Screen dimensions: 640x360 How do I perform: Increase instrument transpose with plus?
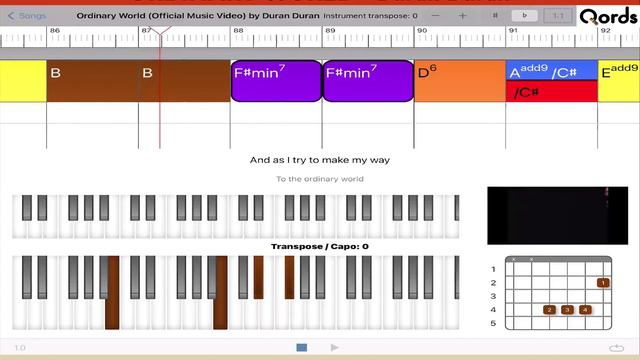(x=462, y=16)
